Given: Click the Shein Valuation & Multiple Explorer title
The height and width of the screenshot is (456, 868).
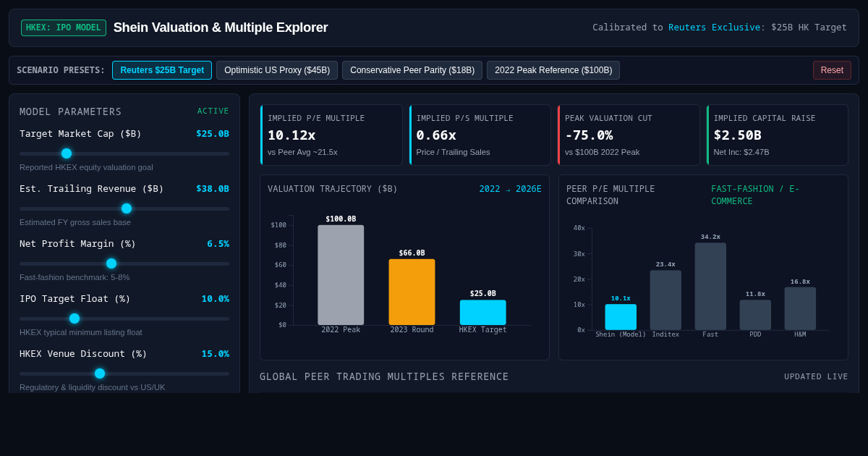Looking at the screenshot, I should pos(221,28).
